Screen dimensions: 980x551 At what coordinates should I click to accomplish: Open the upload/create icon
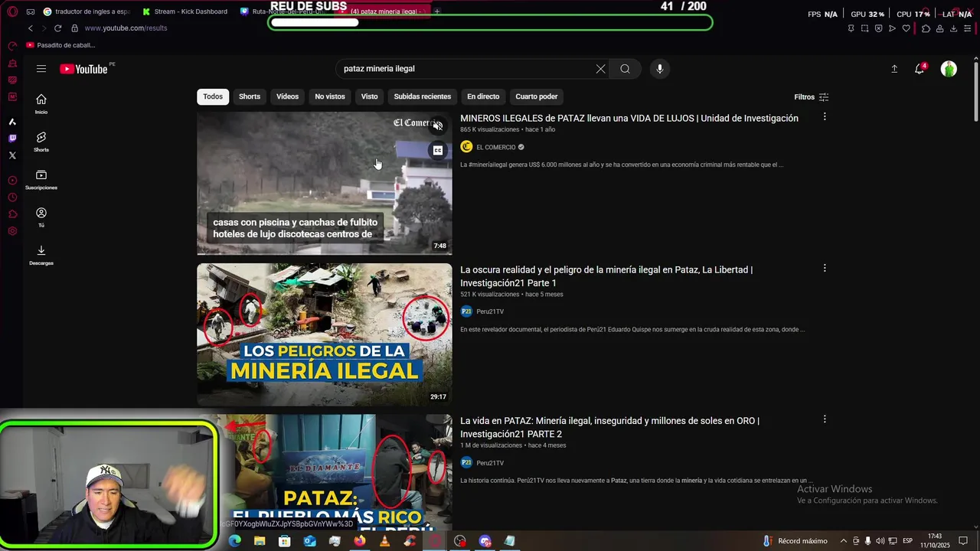894,69
